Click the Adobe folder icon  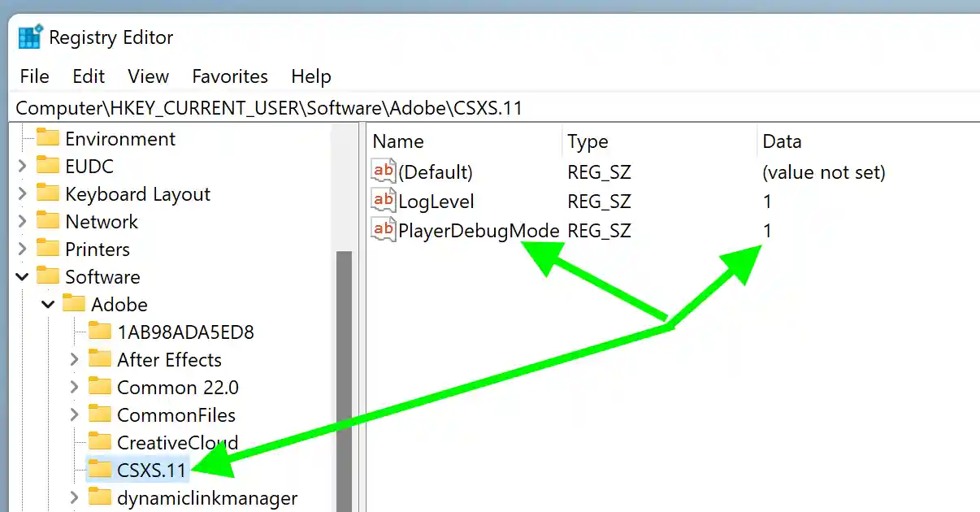tap(73, 304)
